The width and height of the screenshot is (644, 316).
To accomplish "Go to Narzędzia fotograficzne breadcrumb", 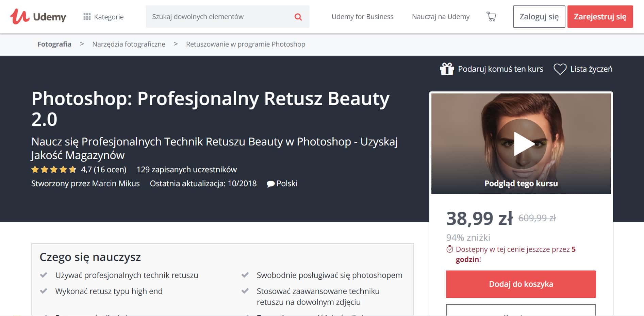I will (x=129, y=44).
